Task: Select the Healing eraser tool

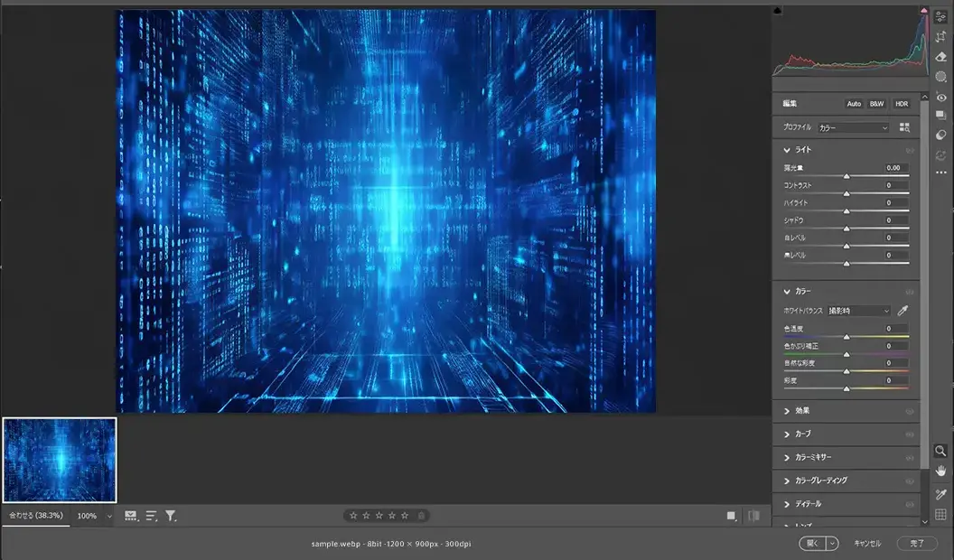Action: [x=940, y=57]
